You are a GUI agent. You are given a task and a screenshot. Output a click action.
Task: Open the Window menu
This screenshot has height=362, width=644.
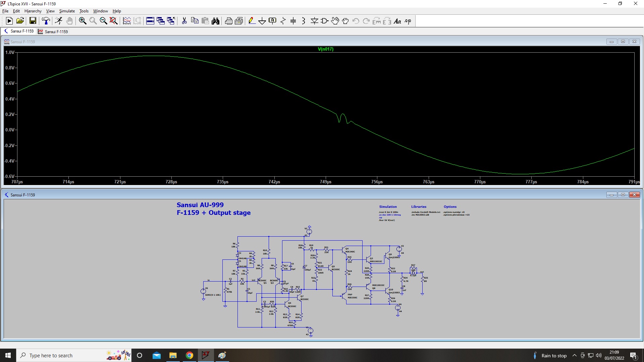(x=101, y=11)
